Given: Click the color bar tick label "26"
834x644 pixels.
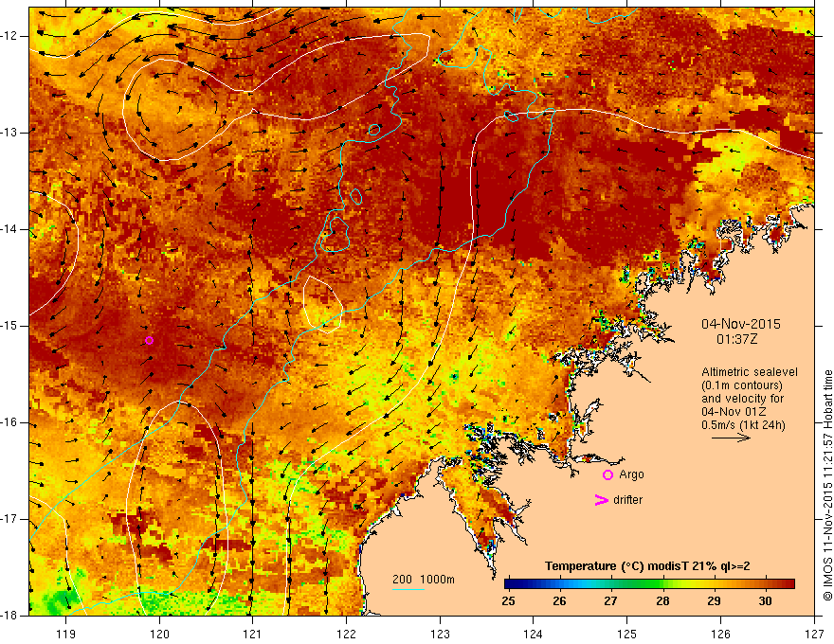Looking at the screenshot, I should coord(559,601).
